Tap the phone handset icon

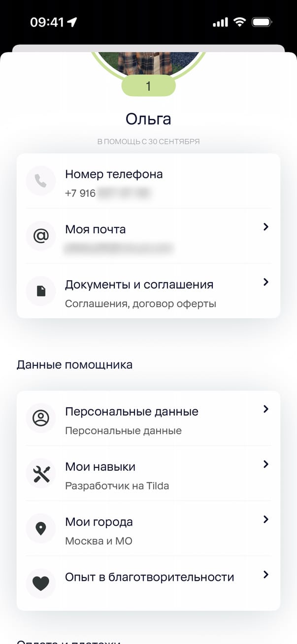(x=40, y=181)
